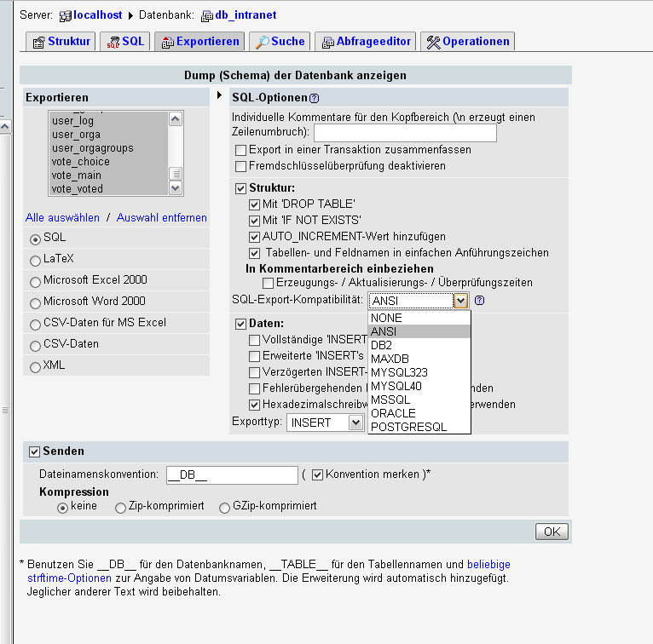Go to the Operationen tab
Image resolution: width=653 pixels, height=644 pixels.
coord(468,41)
